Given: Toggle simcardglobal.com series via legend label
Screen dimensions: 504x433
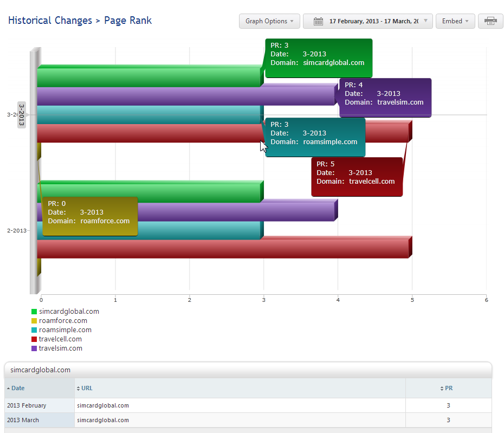Looking at the screenshot, I should coord(69,312).
